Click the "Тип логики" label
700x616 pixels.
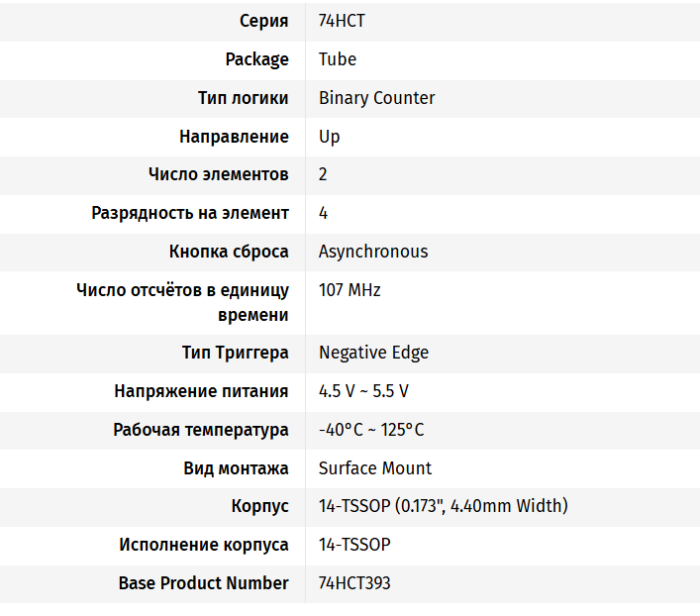pyautogui.click(x=244, y=98)
